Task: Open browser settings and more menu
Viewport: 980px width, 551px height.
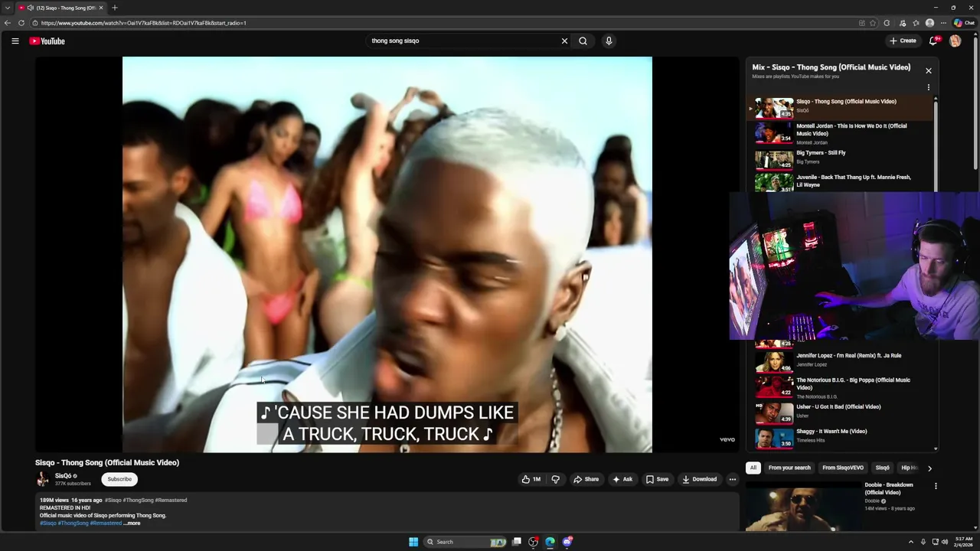Action: coord(943,23)
